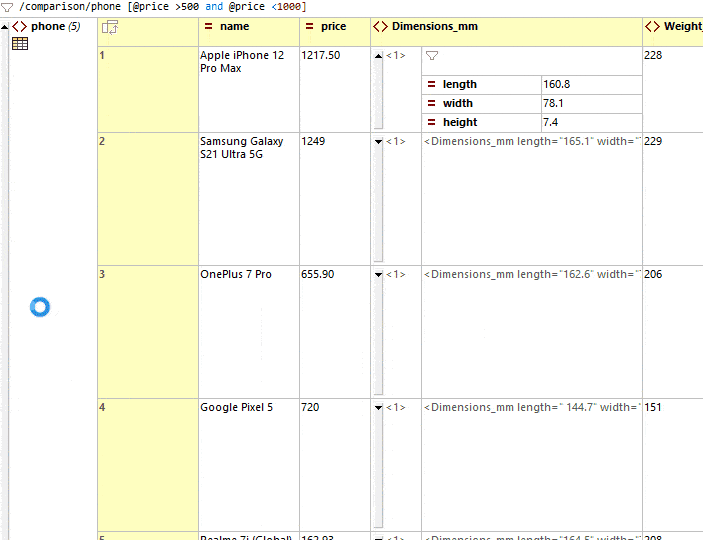703x540 pixels.
Task: Click the length value 160.8 cell
Action: click(x=590, y=85)
